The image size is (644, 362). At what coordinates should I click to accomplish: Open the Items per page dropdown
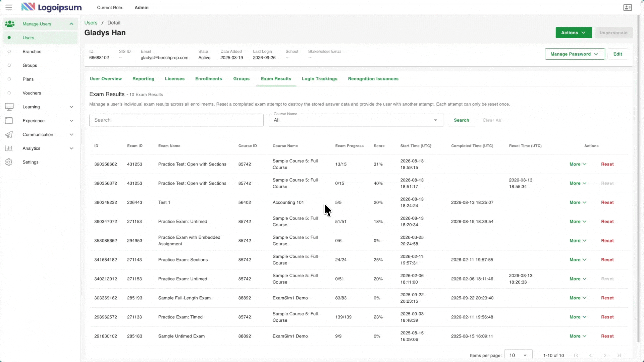tap(518, 355)
